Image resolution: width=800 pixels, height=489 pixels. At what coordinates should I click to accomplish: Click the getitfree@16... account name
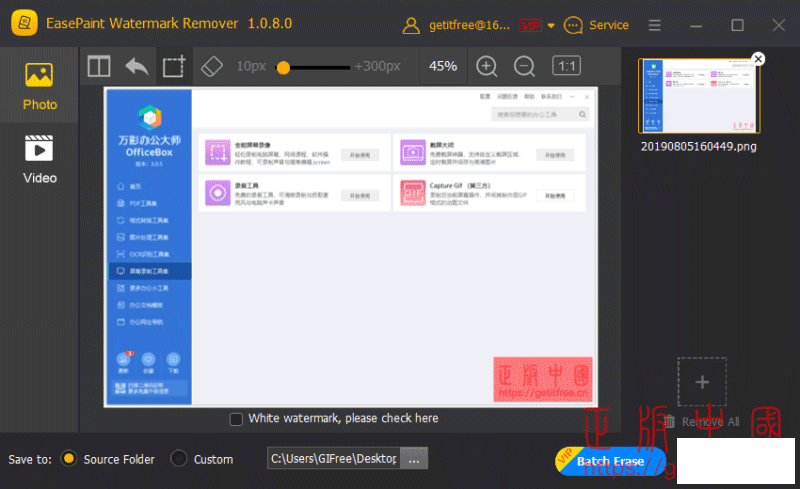click(469, 25)
